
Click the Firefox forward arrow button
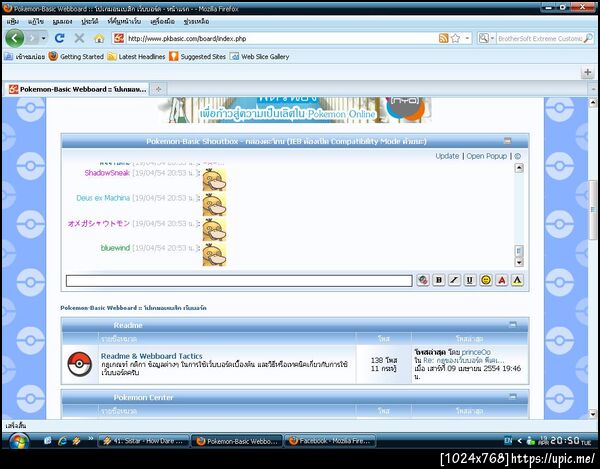click(32, 38)
